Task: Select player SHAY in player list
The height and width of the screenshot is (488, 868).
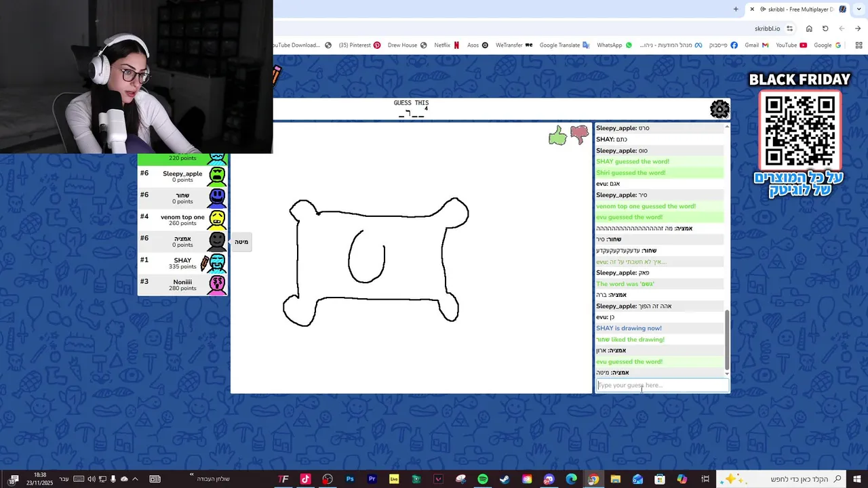Action: click(182, 263)
